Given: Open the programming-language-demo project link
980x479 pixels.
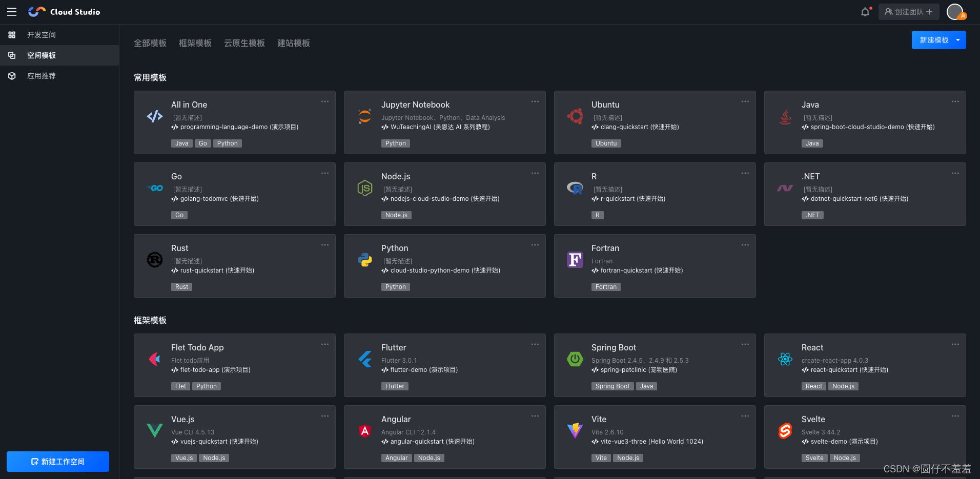Looking at the screenshot, I should pyautogui.click(x=235, y=127).
